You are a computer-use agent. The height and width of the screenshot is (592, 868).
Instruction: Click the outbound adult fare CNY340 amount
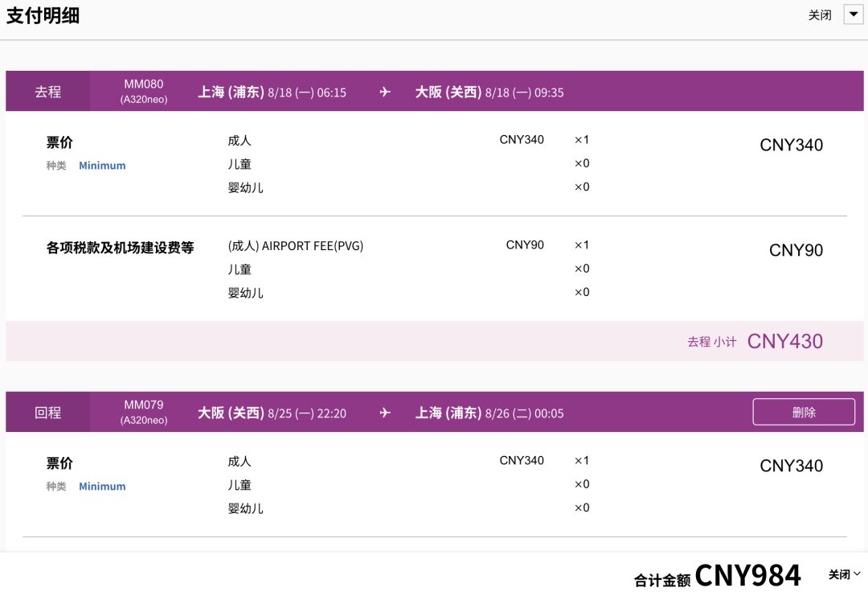tap(520, 139)
